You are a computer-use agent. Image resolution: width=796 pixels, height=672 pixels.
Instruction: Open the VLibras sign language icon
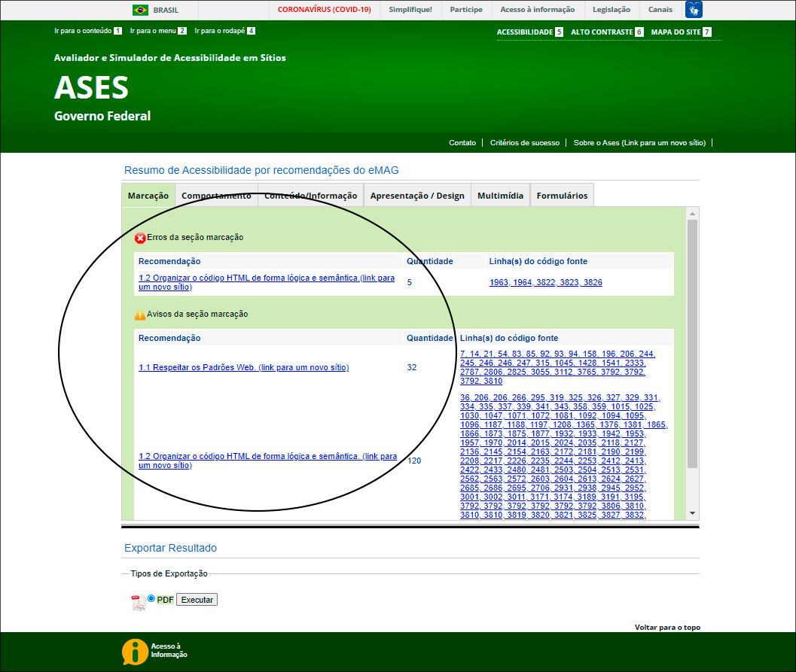694,10
